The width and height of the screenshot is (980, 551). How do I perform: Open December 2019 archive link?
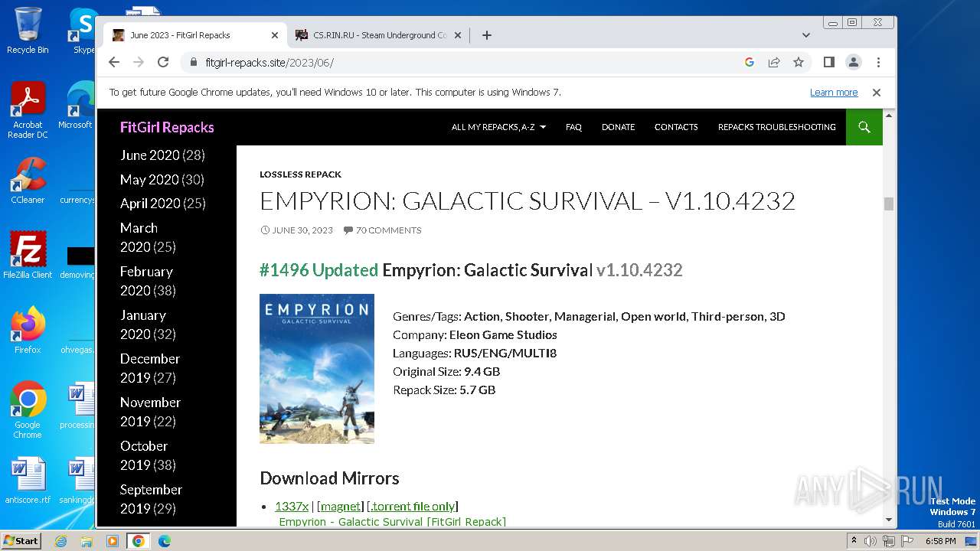point(150,368)
